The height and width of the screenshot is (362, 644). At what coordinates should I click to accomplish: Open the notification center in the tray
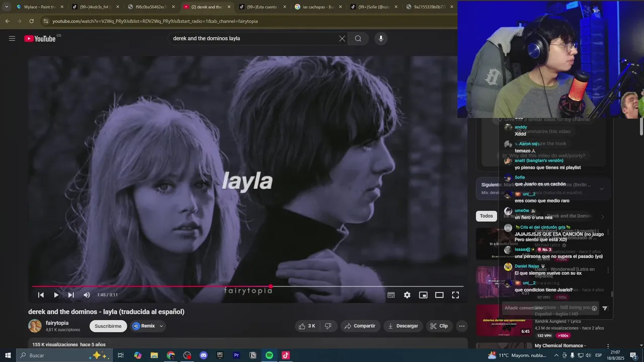[x=633, y=355]
